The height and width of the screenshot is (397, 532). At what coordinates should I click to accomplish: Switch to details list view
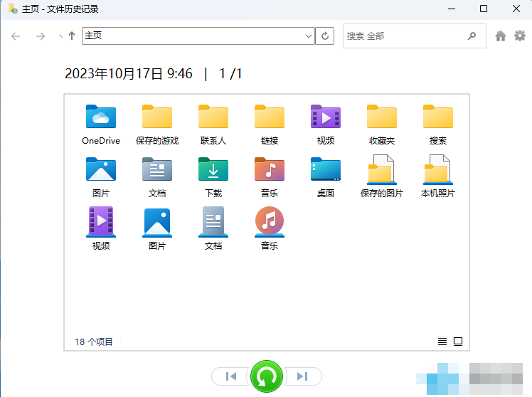442,342
